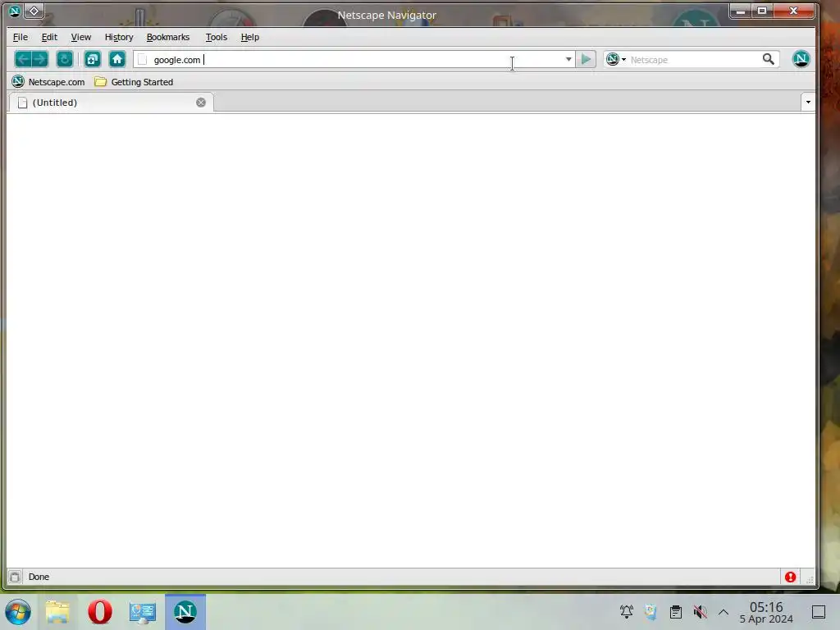Open the View menu
Image resolution: width=840 pixels, height=630 pixels.
pyautogui.click(x=81, y=37)
